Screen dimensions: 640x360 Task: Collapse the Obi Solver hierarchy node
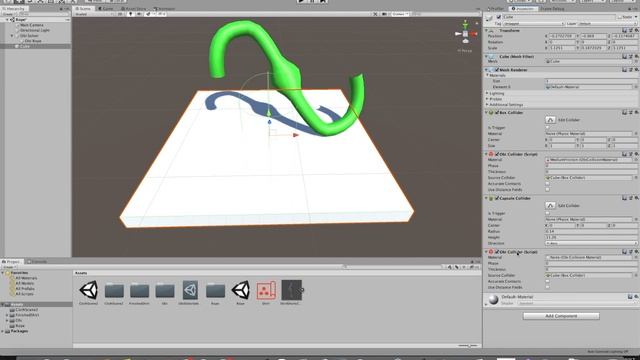[x=12, y=36]
